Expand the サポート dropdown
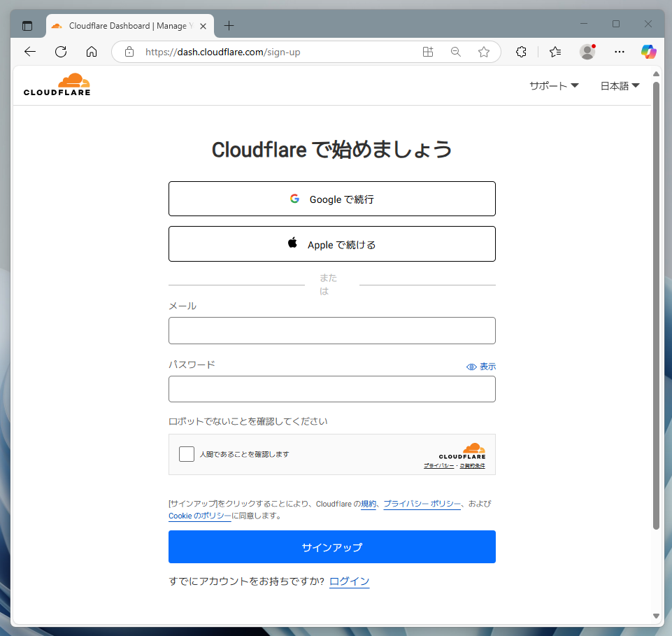The image size is (672, 636). [x=554, y=86]
